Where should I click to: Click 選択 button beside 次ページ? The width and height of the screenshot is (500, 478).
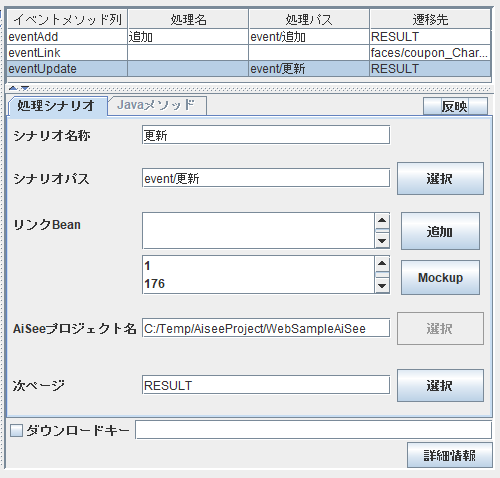coord(440,385)
